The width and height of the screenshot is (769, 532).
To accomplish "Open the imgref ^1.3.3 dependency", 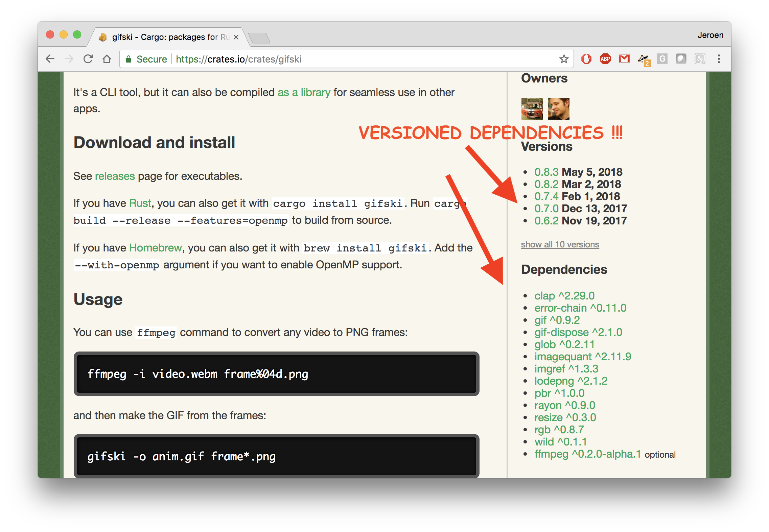I will click(x=566, y=369).
